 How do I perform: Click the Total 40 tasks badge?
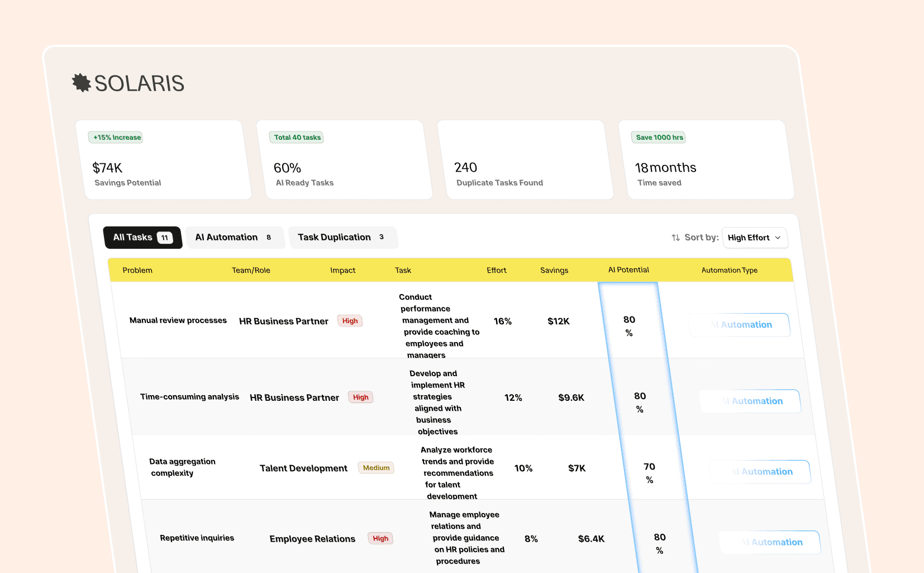coord(297,138)
